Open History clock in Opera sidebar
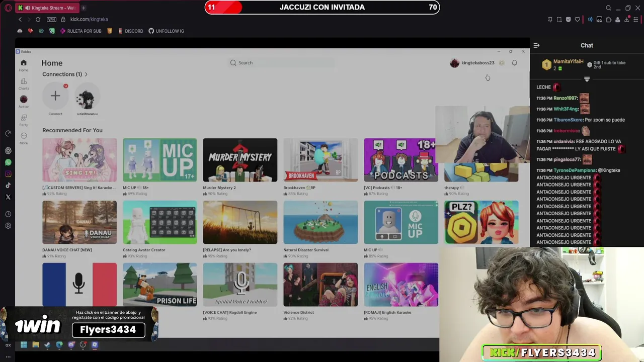This screenshot has height=362, width=644. pyautogui.click(x=8, y=214)
